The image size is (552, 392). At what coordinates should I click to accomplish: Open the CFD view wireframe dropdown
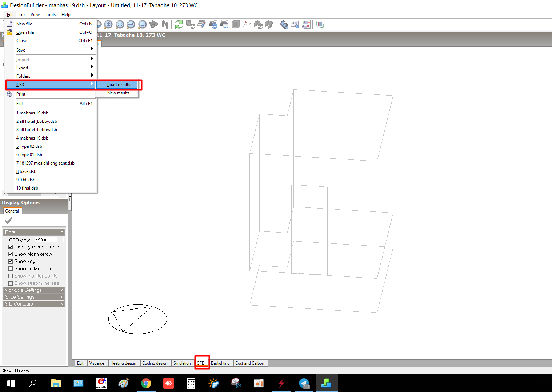click(x=60, y=239)
